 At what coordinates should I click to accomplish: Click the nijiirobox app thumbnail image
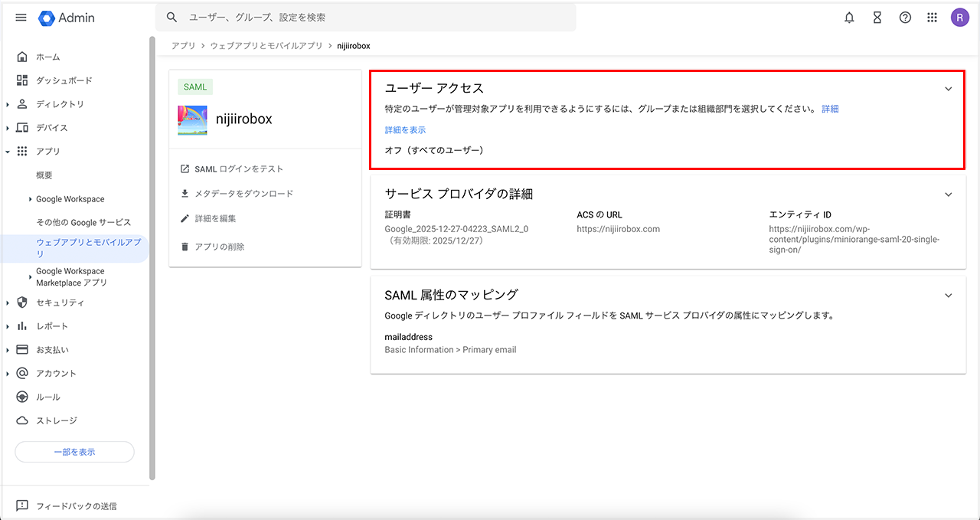point(192,120)
